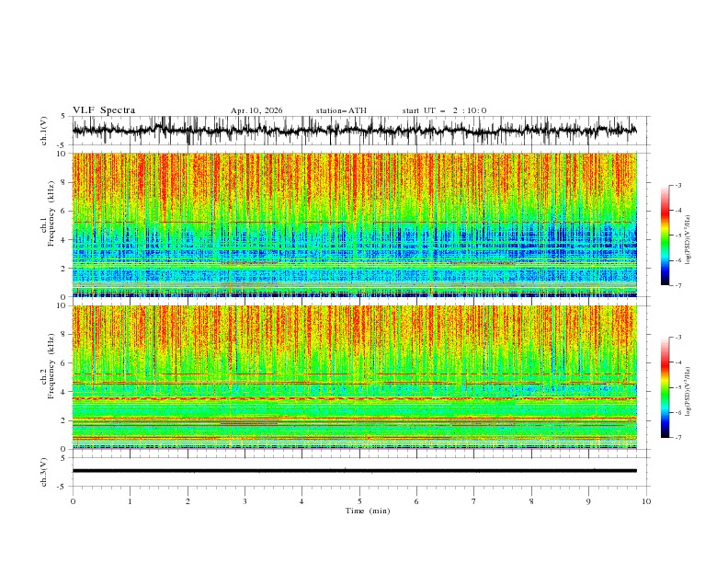Click the 'start UT = 2 :10: 0' label

(444, 110)
